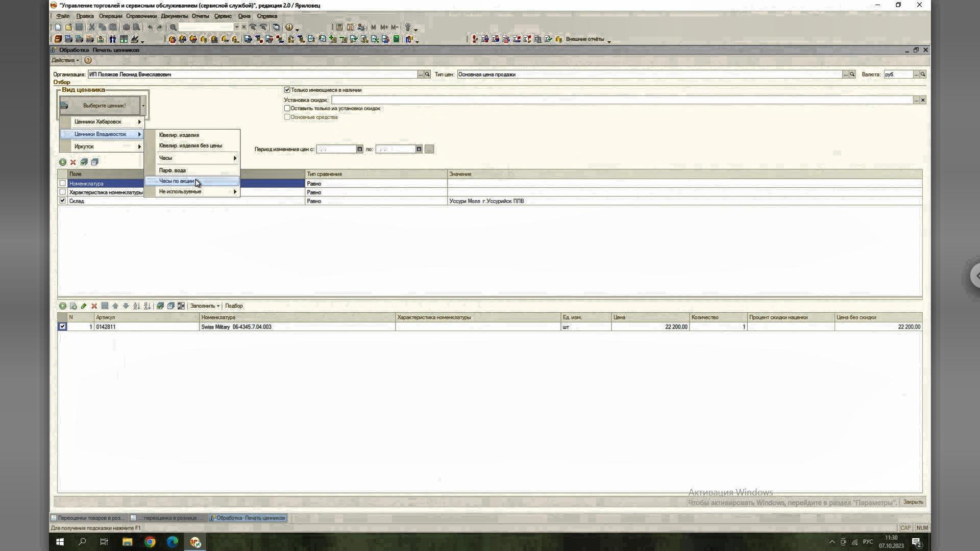Click the Windows Start button

pyautogui.click(x=60, y=542)
